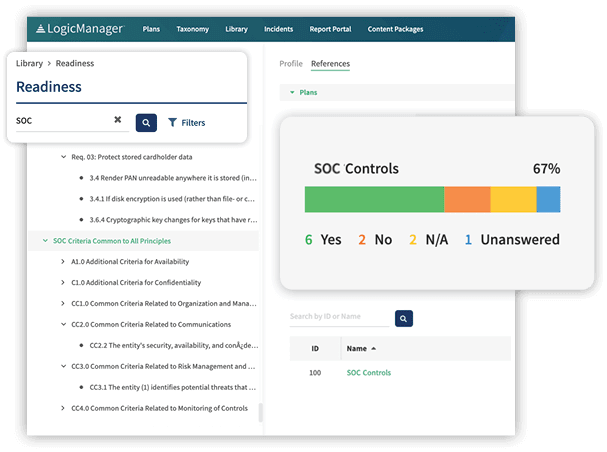Clear the SOC search text
Screen dimensions: 607x452
click(x=118, y=120)
